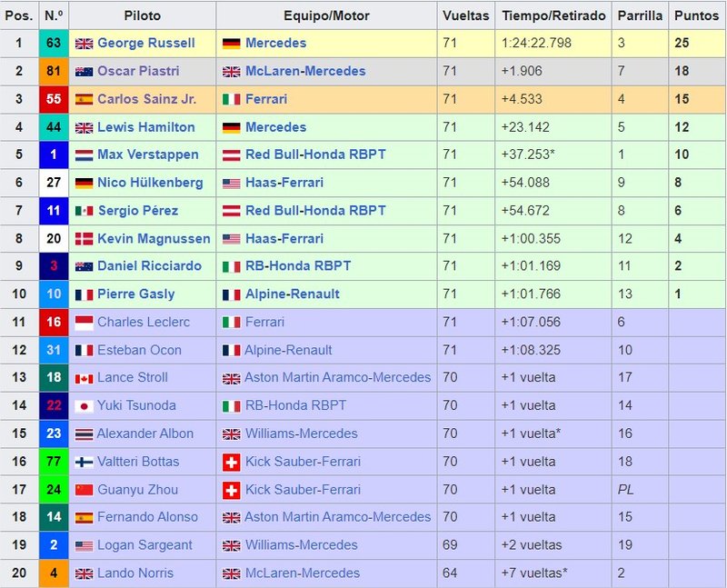The image size is (727, 588).
Task: Click US flag beside Logan Sargeant
Action: click(84, 546)
